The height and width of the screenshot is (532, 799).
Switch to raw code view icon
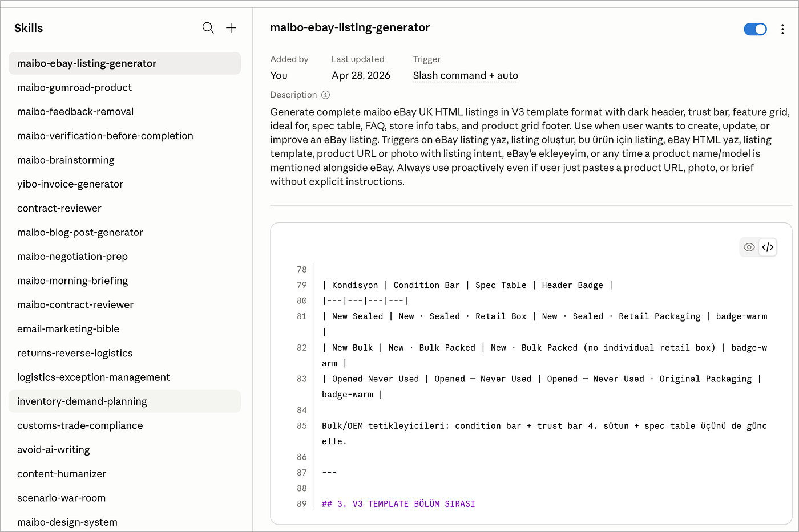(768, 247)
